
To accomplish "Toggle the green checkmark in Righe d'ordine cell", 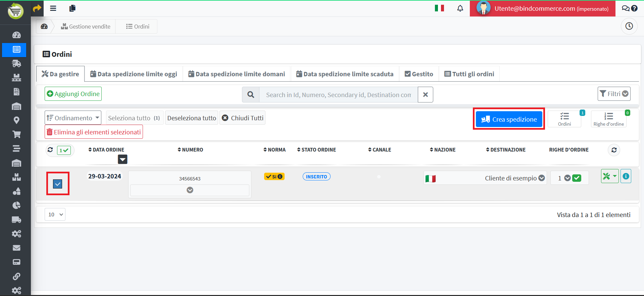I will [577, 178].
